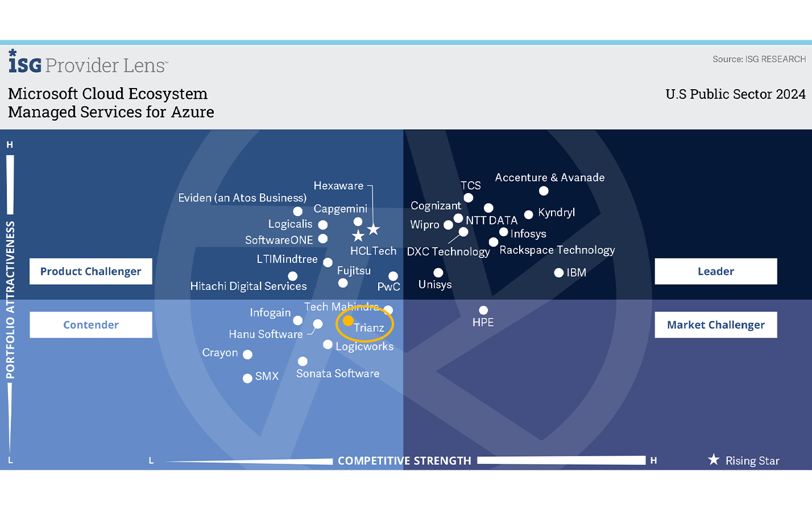Image resolution: width=812 pixels, height=517 pixels.
Task: Select the orange Trianz data point
Action: click(348, 321)
